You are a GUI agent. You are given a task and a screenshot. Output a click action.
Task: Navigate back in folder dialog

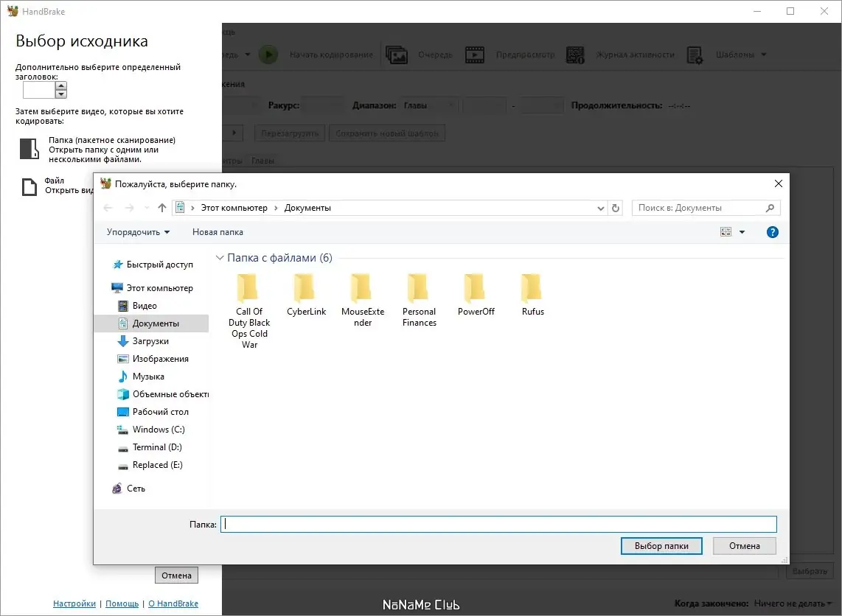pos(108,208)
